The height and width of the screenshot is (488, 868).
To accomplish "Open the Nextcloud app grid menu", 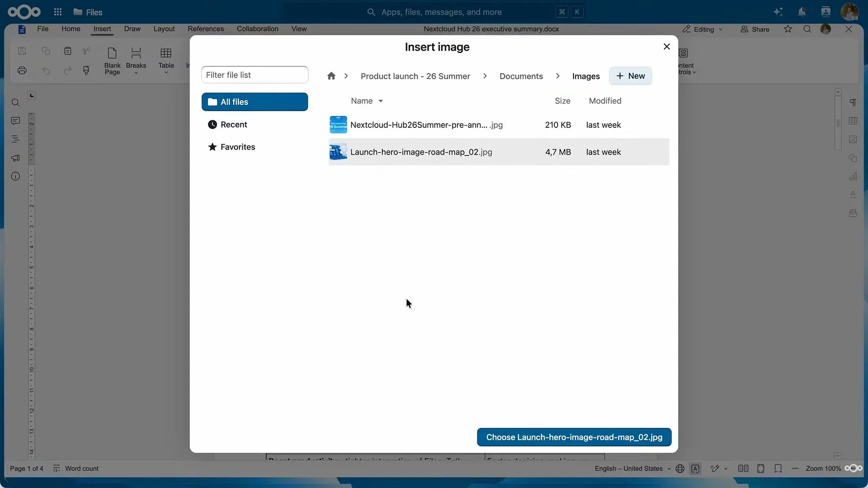I will coord(57,12).
